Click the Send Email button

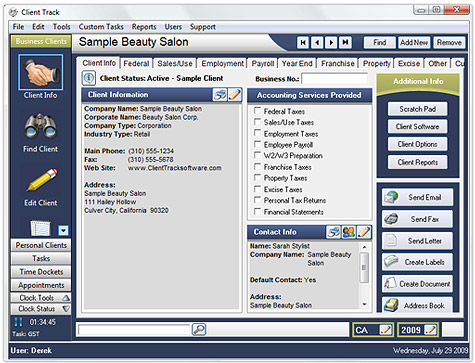coord(417,197)
